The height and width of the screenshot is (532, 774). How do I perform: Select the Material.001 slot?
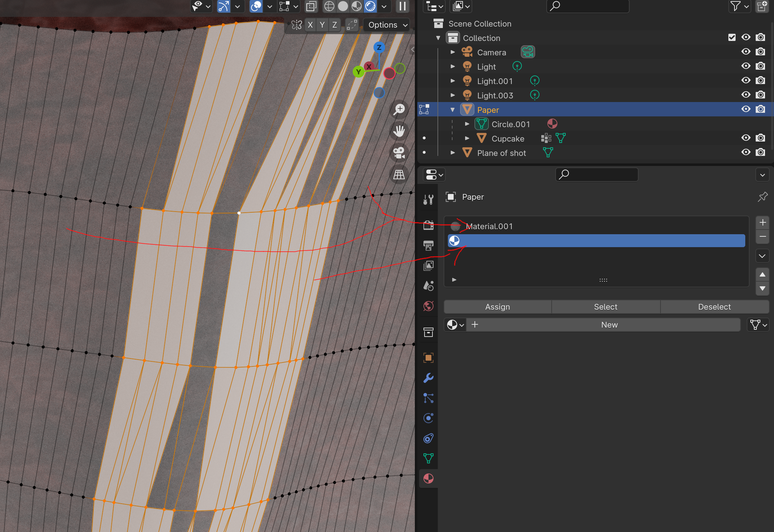(596, 226)
